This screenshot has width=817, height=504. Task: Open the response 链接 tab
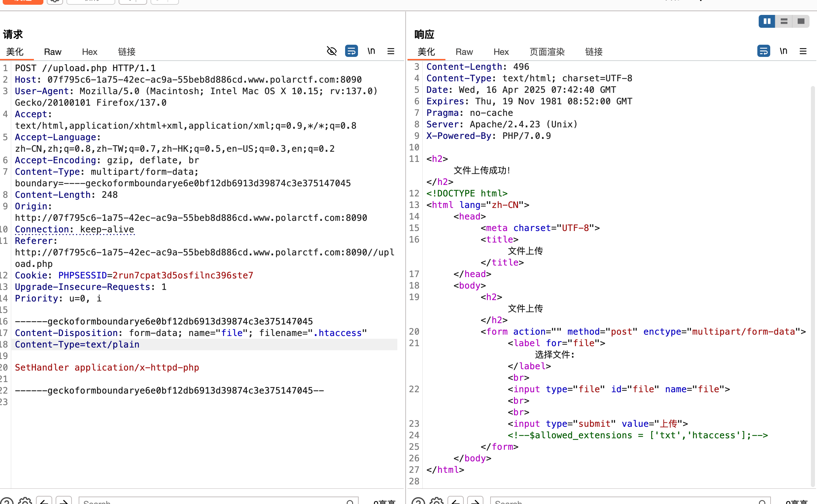(x=594, y=52)
